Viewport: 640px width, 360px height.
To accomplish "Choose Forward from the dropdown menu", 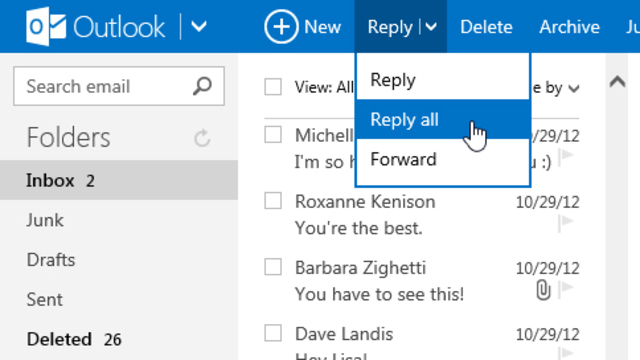I will 443,159.
